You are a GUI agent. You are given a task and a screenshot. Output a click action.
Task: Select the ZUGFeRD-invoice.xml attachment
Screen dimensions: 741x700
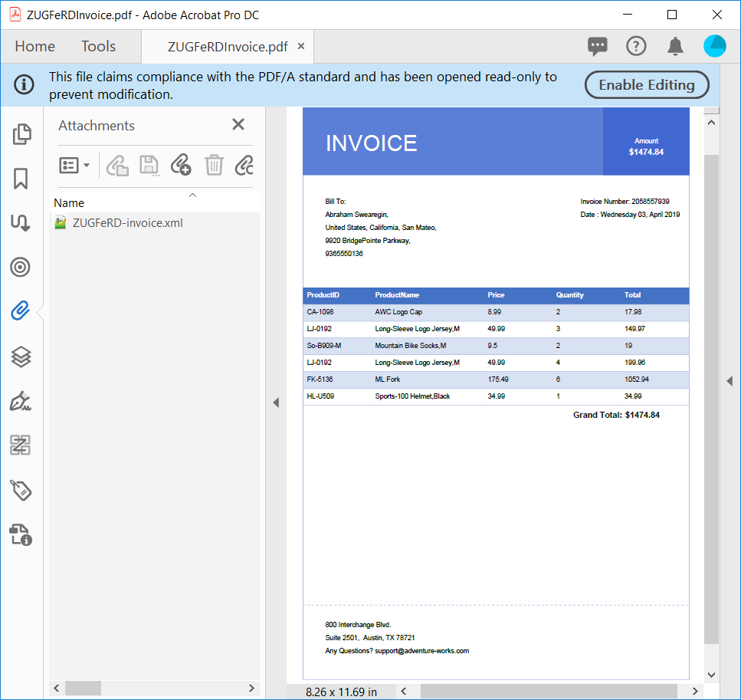[127, 223]
